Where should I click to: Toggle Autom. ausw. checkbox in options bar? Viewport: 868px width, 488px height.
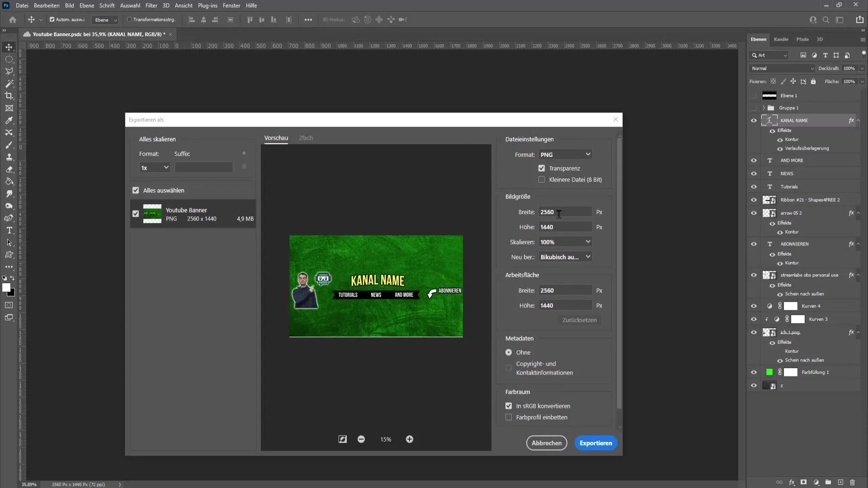52,19
